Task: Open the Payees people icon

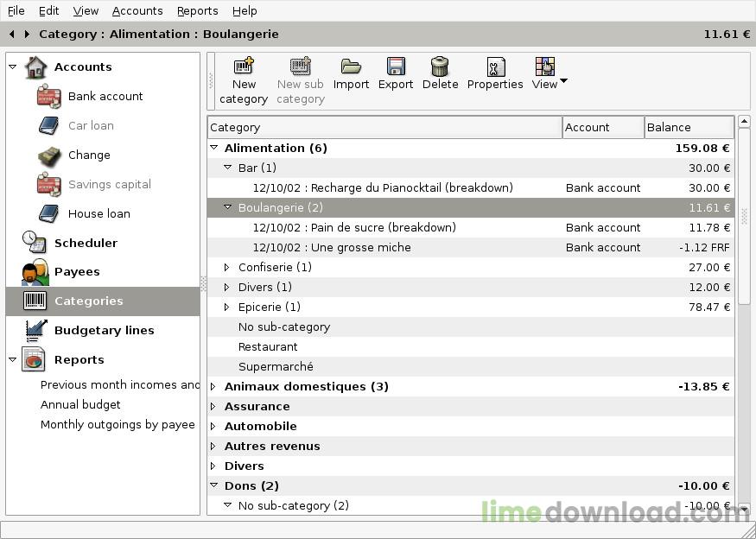Action: [x=35, y=272]
